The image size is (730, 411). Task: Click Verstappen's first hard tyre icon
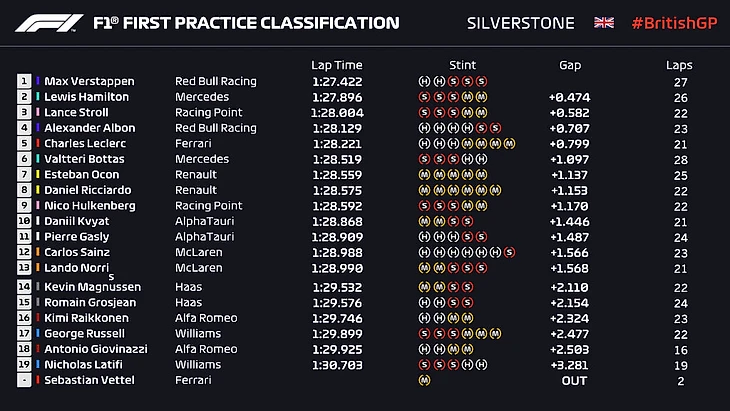424,81
